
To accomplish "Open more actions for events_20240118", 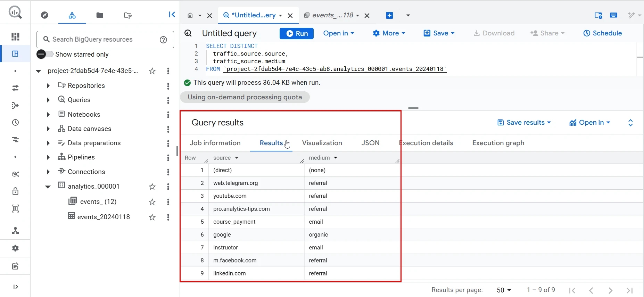I will 168,217.
